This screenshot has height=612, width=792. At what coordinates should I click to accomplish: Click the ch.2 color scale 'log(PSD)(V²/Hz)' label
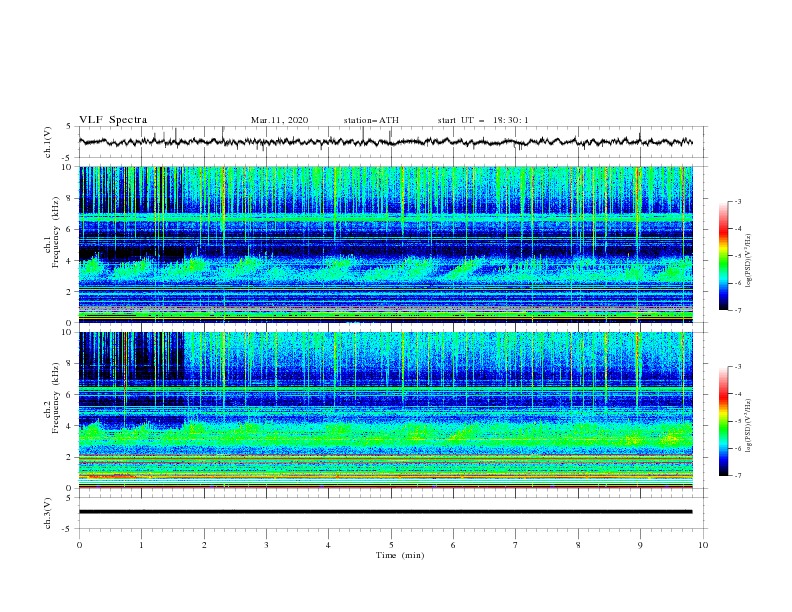pyautogui.click(x=749, y=426)
